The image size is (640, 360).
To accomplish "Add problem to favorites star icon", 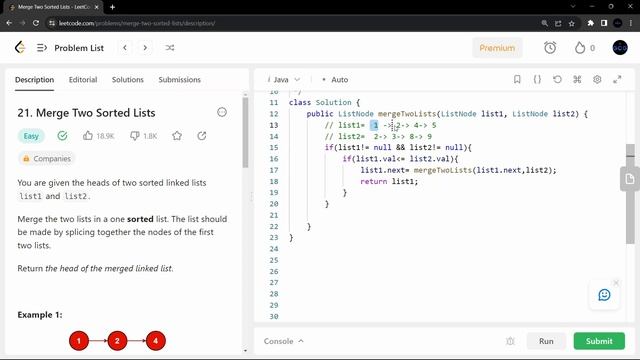I will pyautogui.click(x=177, y=136).
